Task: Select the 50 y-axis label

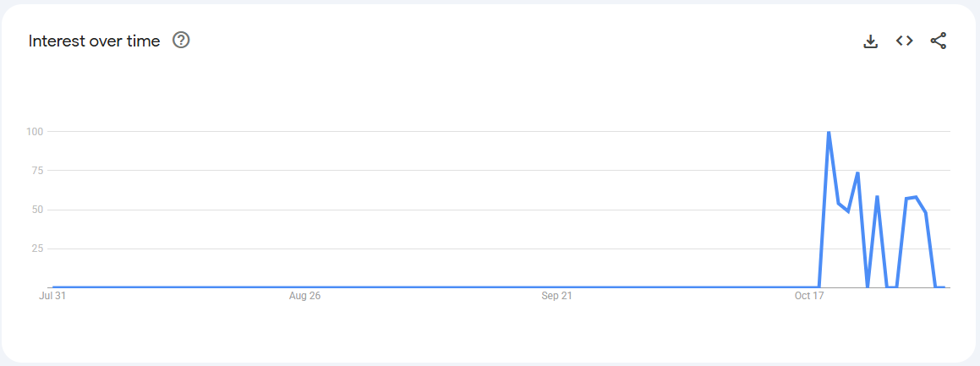Action: click(36, 210)
